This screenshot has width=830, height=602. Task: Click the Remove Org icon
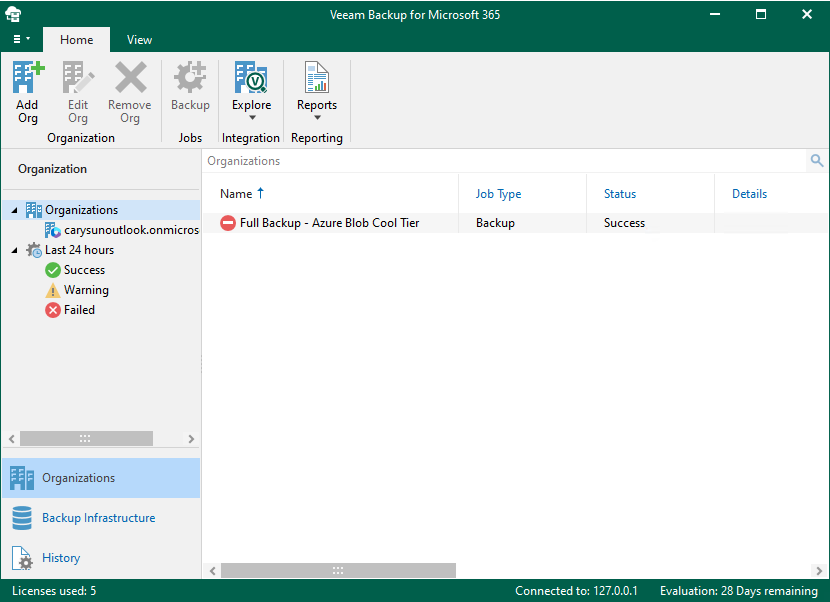[129, 90]
